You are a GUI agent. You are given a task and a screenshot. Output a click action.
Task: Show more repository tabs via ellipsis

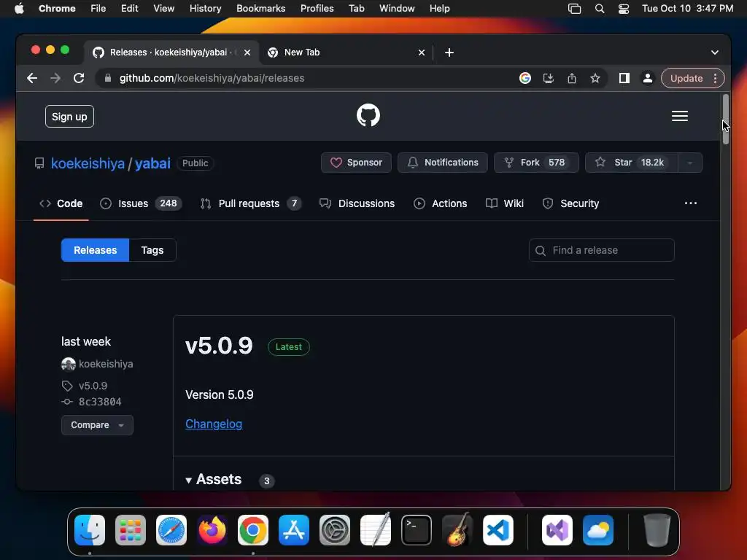(690, 203)
